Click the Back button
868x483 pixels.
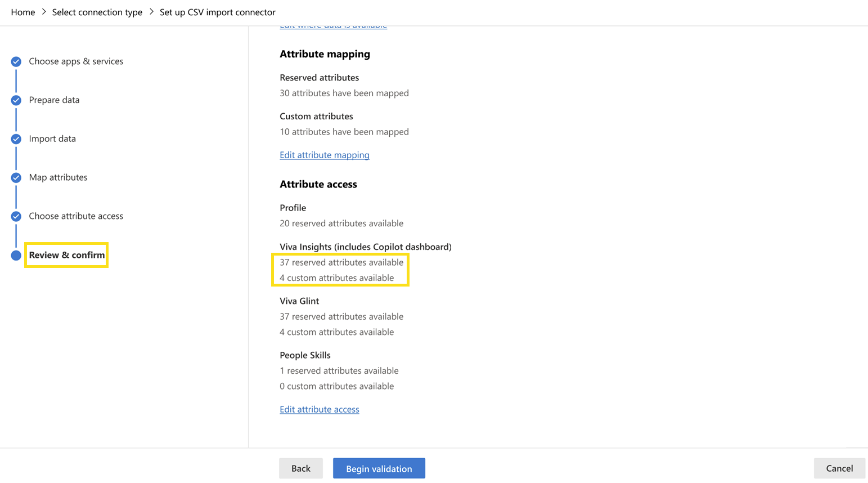click(x=301, y=468)
